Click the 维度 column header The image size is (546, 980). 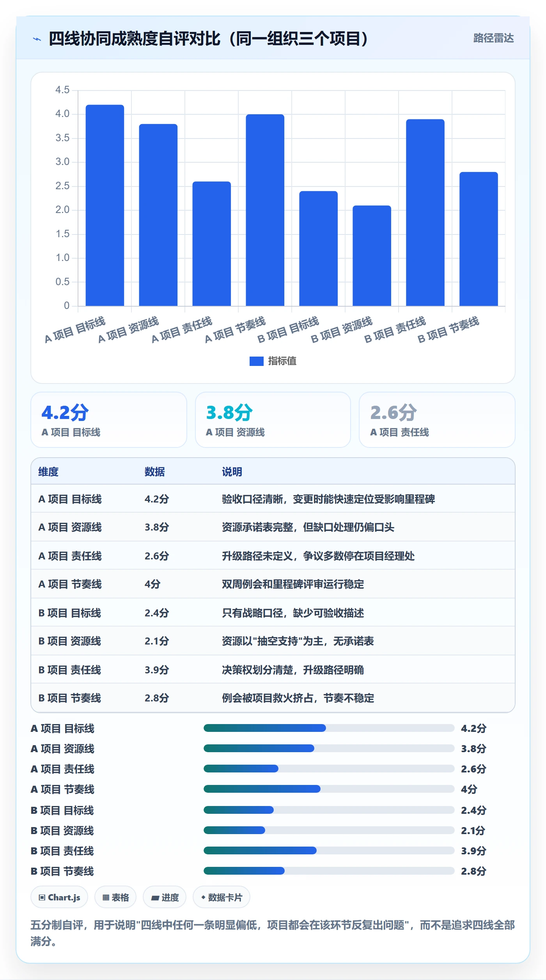[48, 472]
